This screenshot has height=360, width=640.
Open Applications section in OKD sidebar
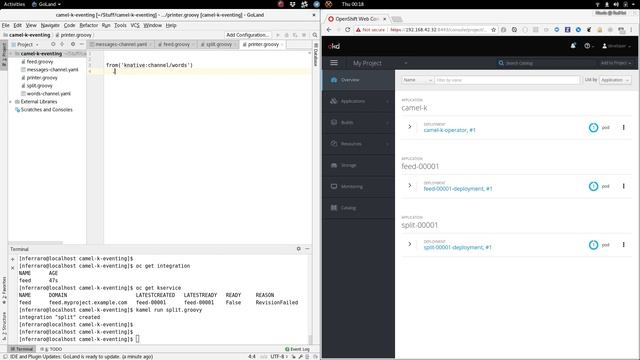[x=358, y=101]
